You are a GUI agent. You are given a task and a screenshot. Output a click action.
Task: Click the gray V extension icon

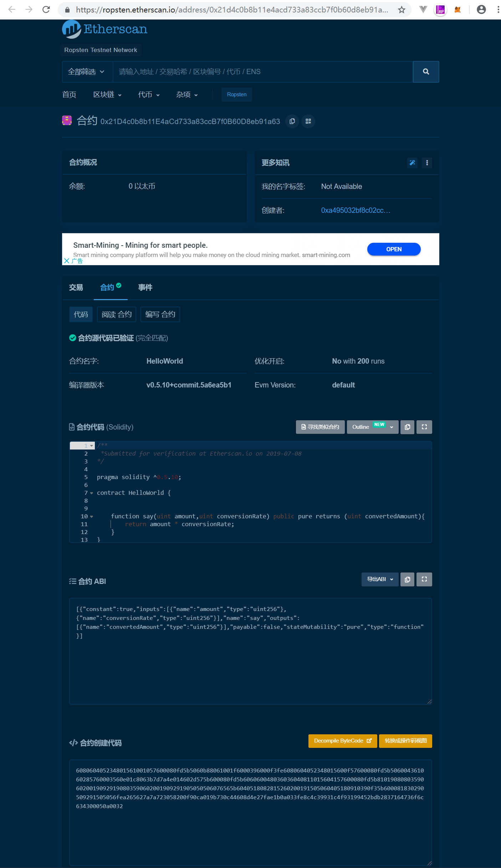tap(423, 10)
